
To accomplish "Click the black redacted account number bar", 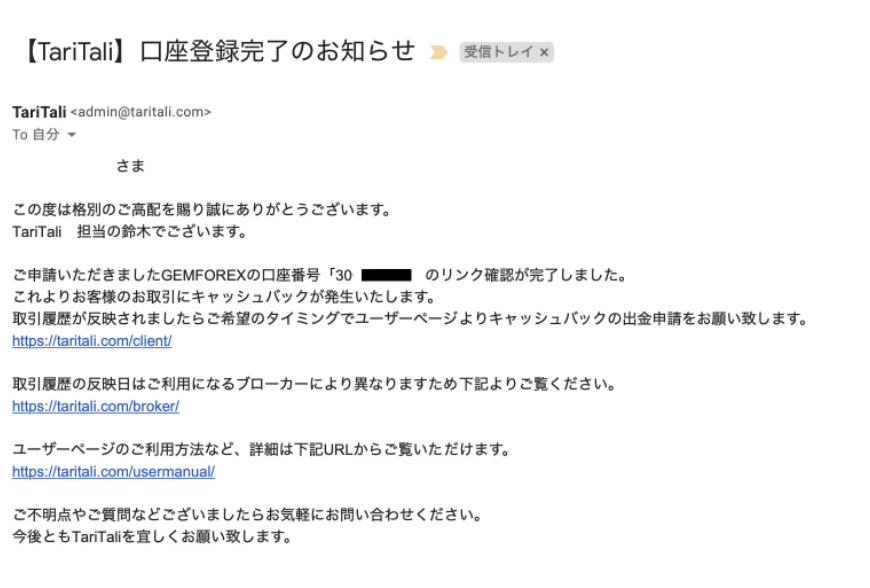I will click(x=386, y=275).
